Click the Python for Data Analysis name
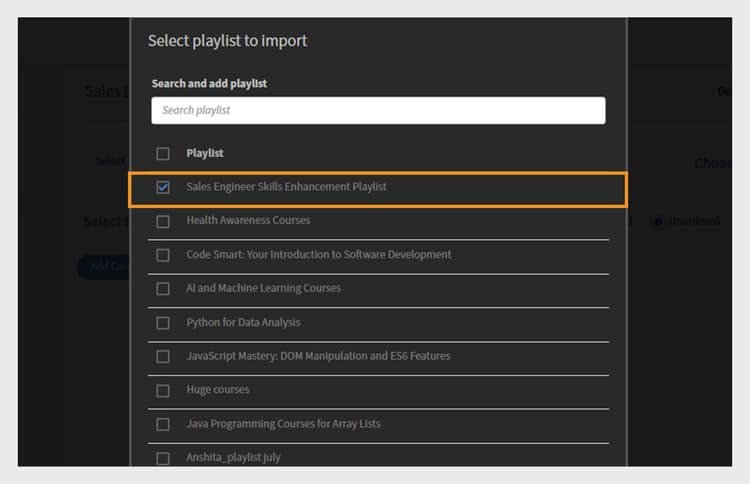 pyautogui.click(x=243, y=322)
